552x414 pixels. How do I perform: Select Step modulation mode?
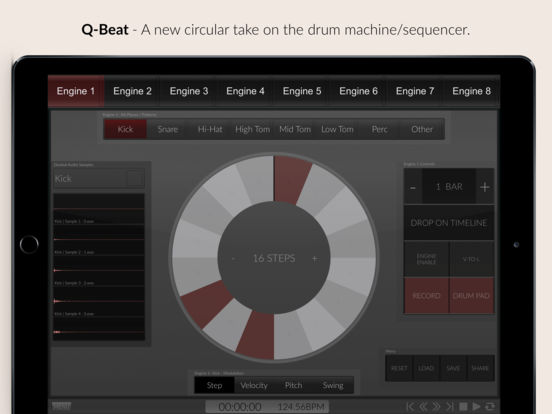(x=214, y=385)
